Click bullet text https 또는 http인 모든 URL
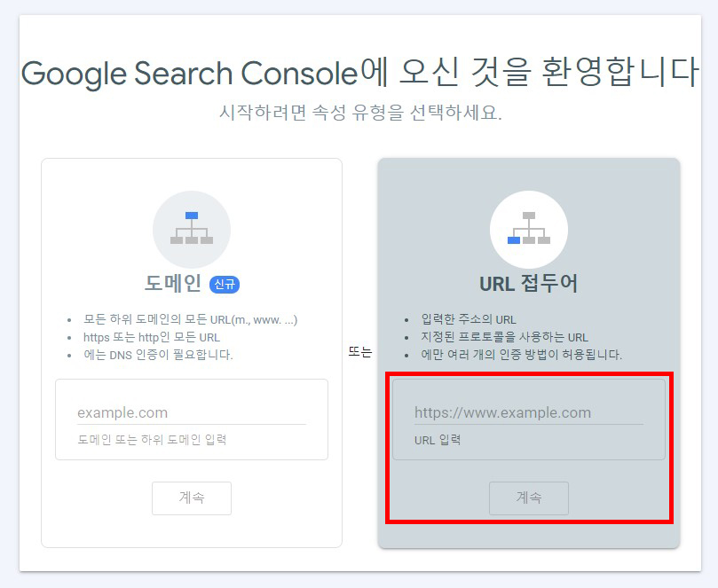 click(x=152, y=337)
